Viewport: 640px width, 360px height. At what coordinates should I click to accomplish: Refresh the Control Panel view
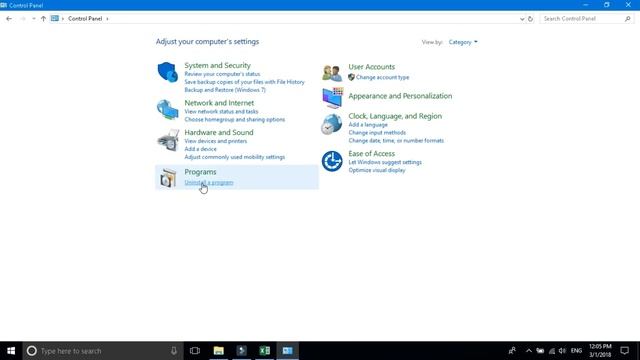click(530, 19)
